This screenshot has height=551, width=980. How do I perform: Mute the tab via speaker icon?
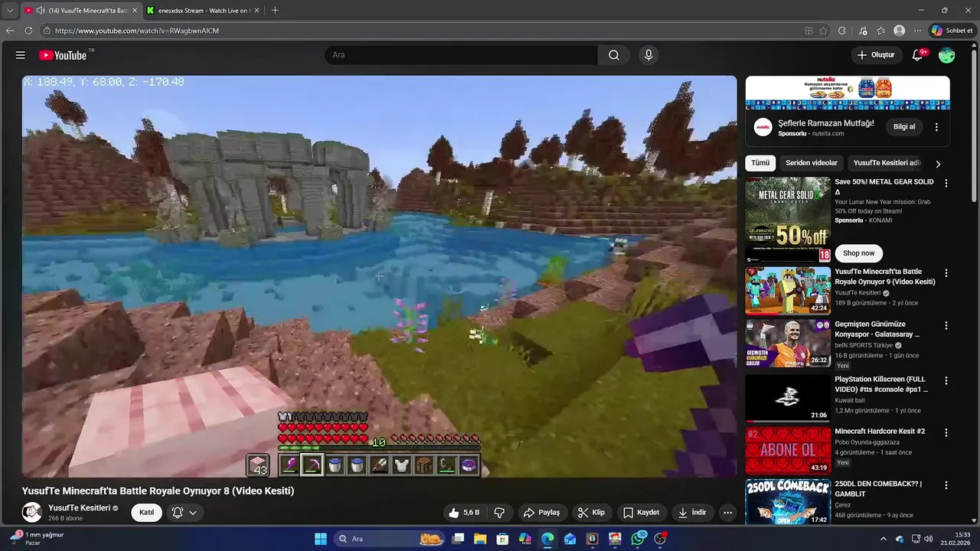point(40,11)
